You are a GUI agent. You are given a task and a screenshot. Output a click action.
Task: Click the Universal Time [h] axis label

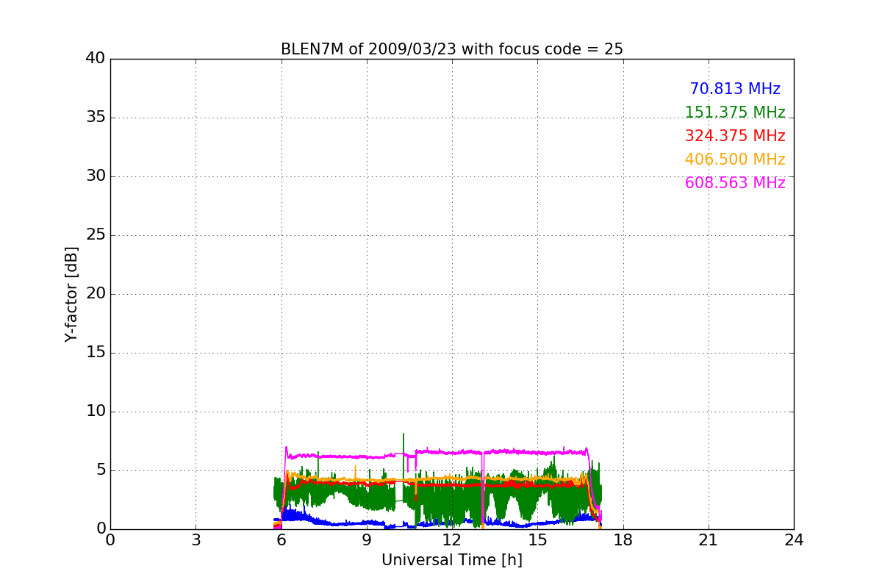click(452, 560)
